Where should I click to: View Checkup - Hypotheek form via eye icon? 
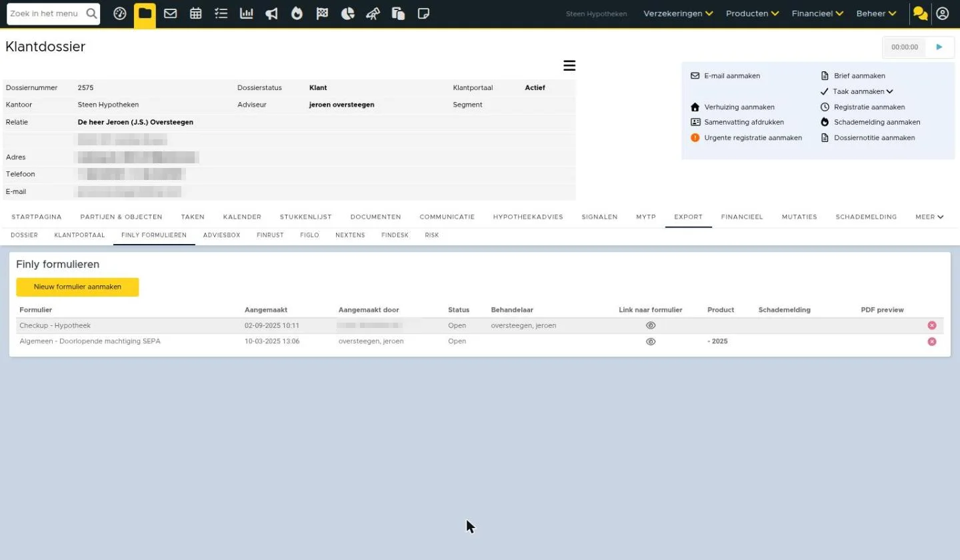pyautogui.click(x=651, y=325)
